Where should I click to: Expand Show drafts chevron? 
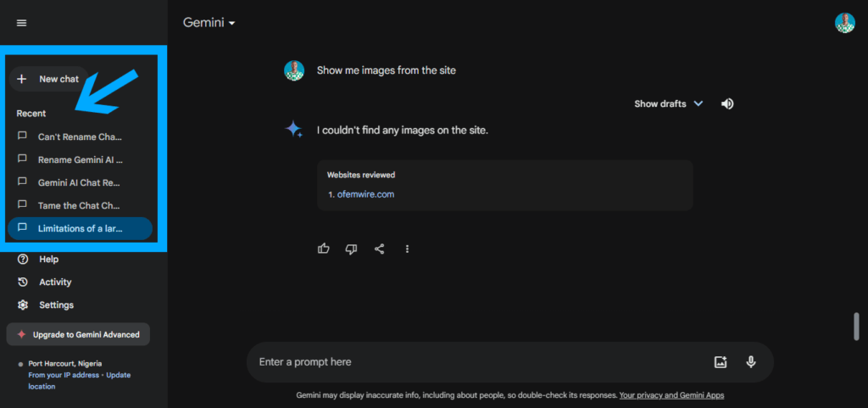(x=698, y=103)
